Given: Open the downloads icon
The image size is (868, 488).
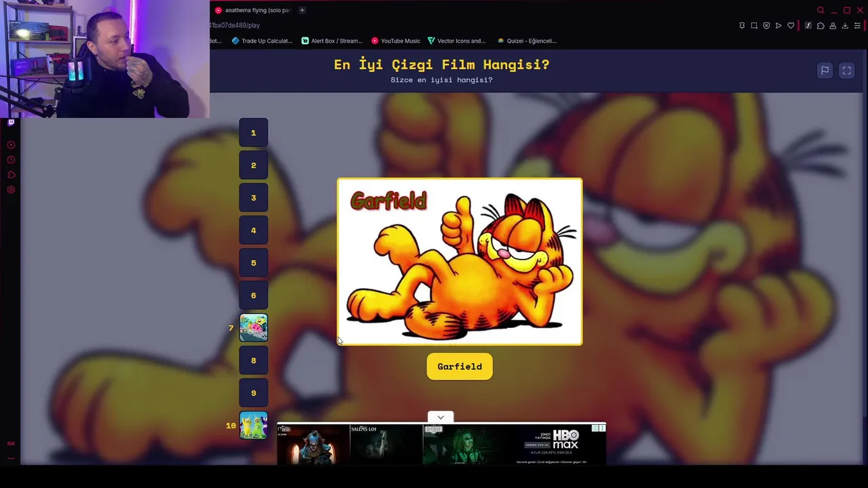Looking at the screenshot, I should click(x=845, y=26).
